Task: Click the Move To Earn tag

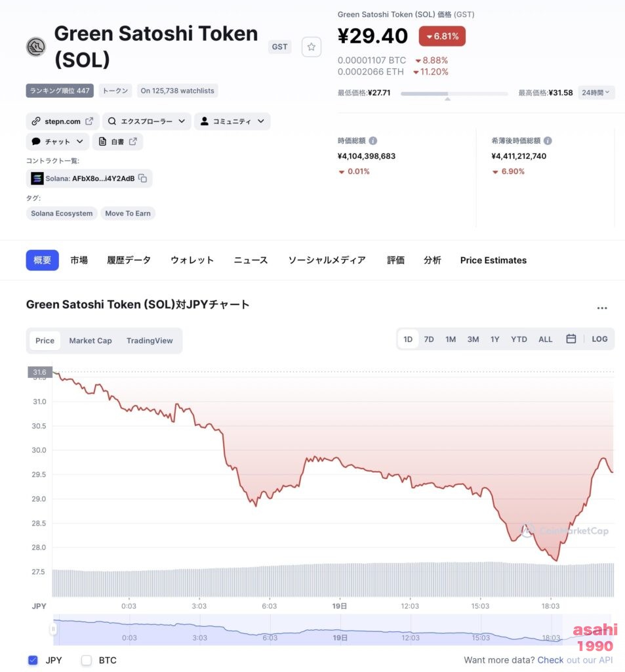Action: tap(128, 213)
